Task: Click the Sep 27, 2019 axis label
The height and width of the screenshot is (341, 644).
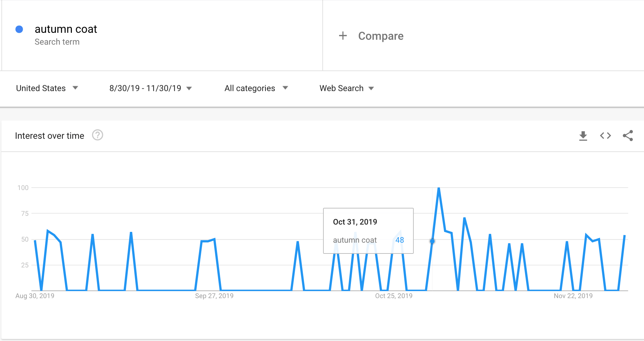Action: [214, 296]
